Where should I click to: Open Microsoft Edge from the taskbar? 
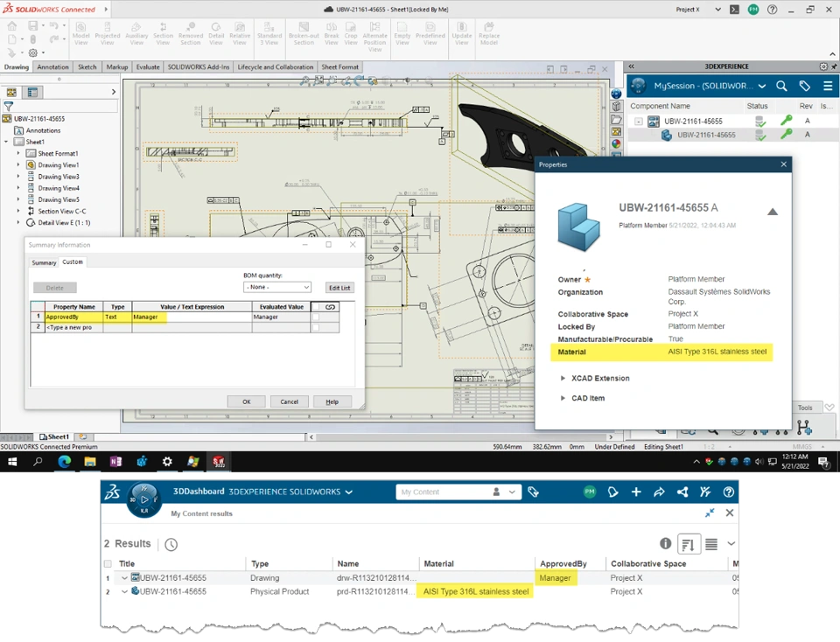pos(64,462)
